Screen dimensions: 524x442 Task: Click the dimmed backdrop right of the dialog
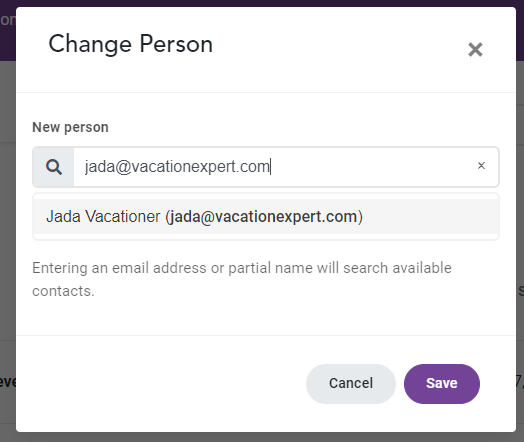coord(520,234)
